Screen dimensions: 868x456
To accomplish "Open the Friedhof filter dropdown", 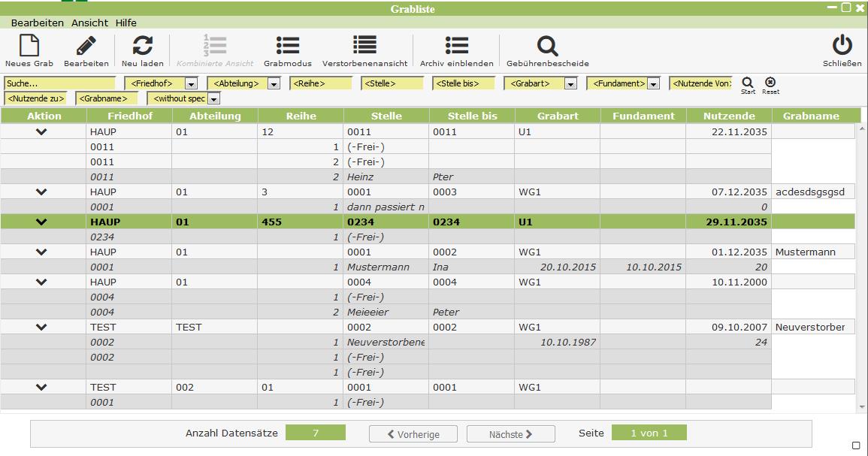I will point(191,84).
